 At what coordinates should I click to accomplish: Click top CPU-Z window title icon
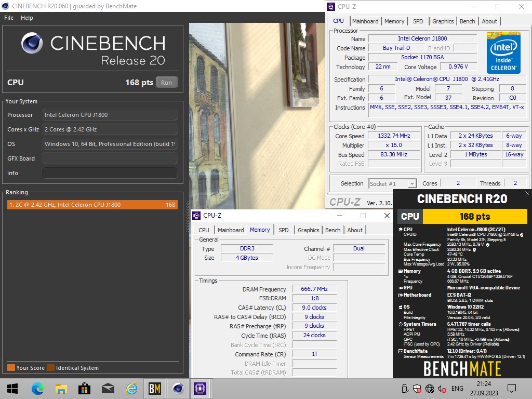[x=331, y=6]
